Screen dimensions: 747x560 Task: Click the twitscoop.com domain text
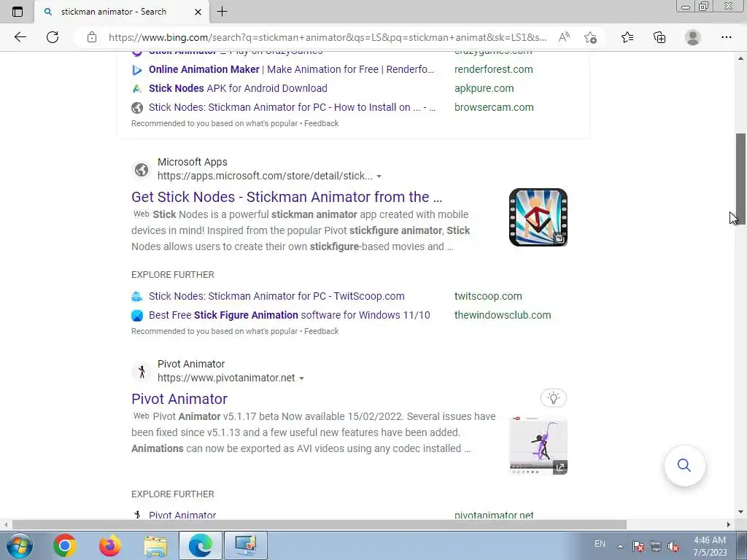pyautogui.click(x=488, y=296)
